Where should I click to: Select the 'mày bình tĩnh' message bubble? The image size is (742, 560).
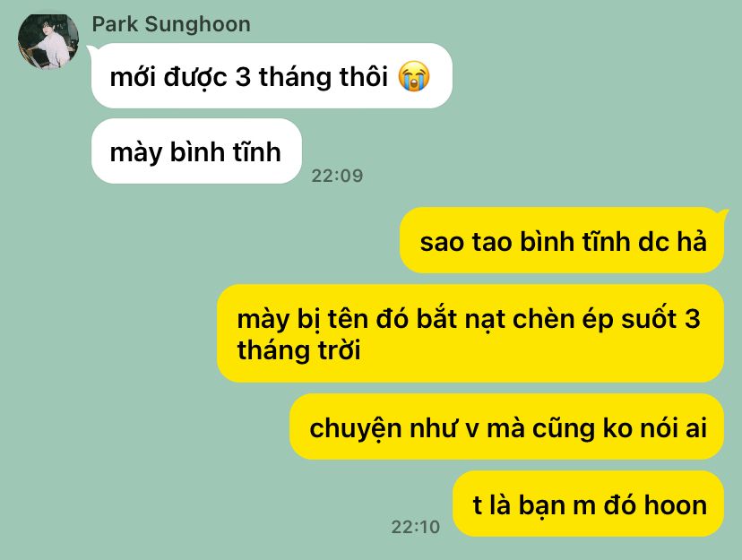pyautogui.click(x=196, y=151)
